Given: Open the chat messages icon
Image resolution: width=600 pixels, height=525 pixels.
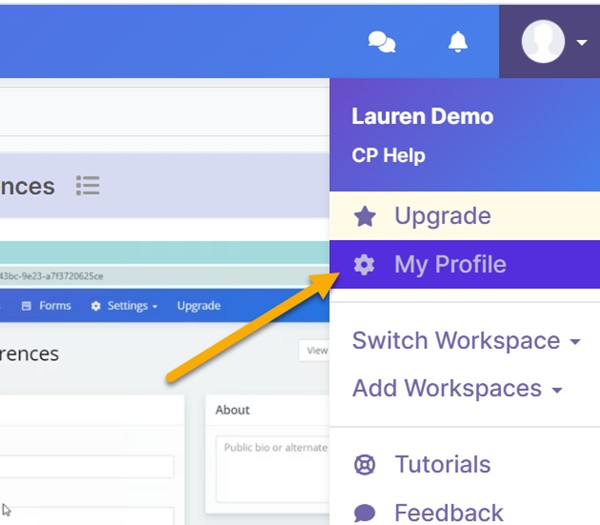Looking at the screenshot, I should [x=382, y=41].
